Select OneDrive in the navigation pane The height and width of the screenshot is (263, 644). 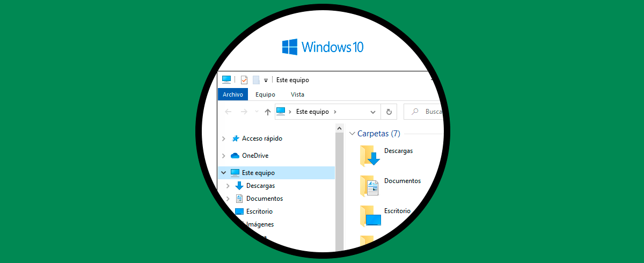(255, 156)
